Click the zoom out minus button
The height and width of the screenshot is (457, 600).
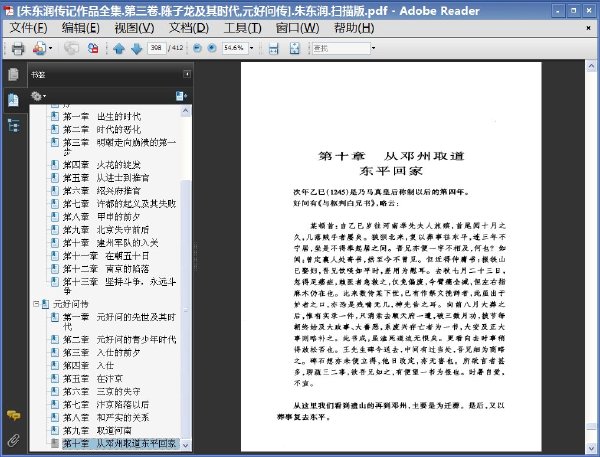(x=197, y=48)
